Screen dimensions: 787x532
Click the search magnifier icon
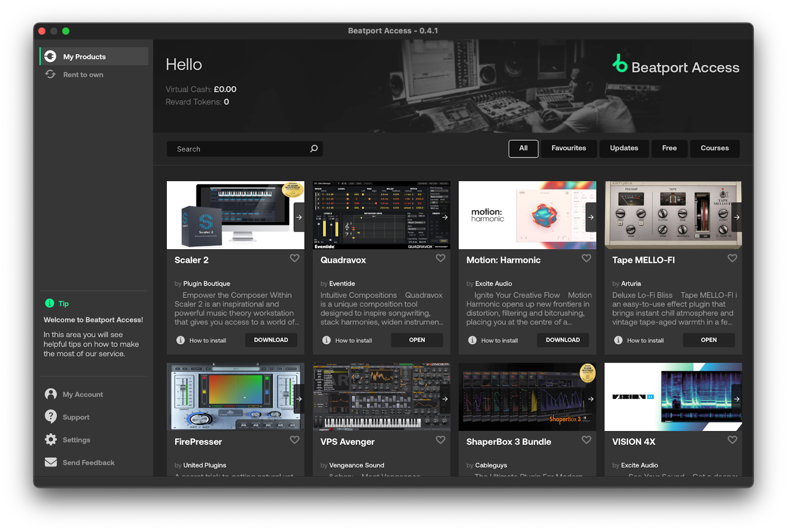coord(314,148)
